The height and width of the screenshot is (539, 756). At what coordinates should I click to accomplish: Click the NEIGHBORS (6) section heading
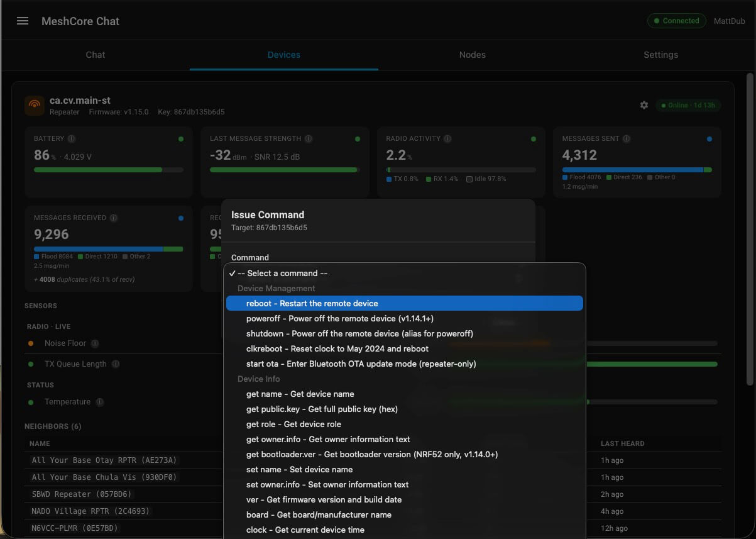coord(53,426)
